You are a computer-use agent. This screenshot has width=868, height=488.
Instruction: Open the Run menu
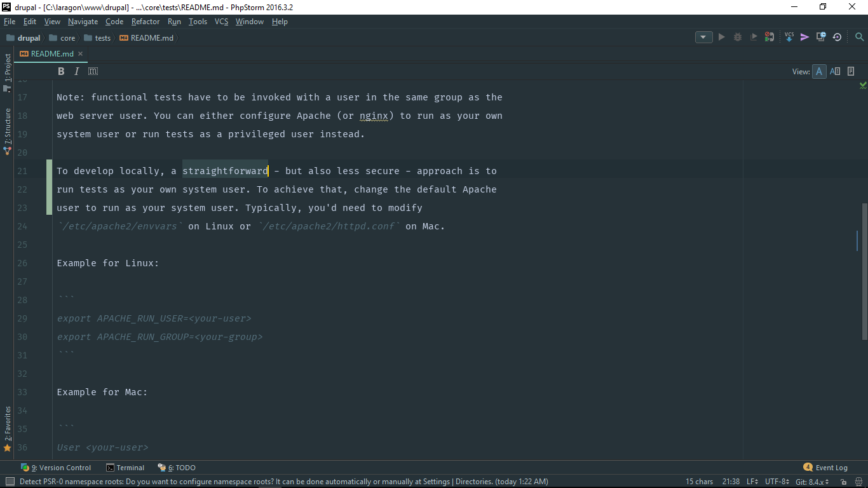tap(174, 22)
